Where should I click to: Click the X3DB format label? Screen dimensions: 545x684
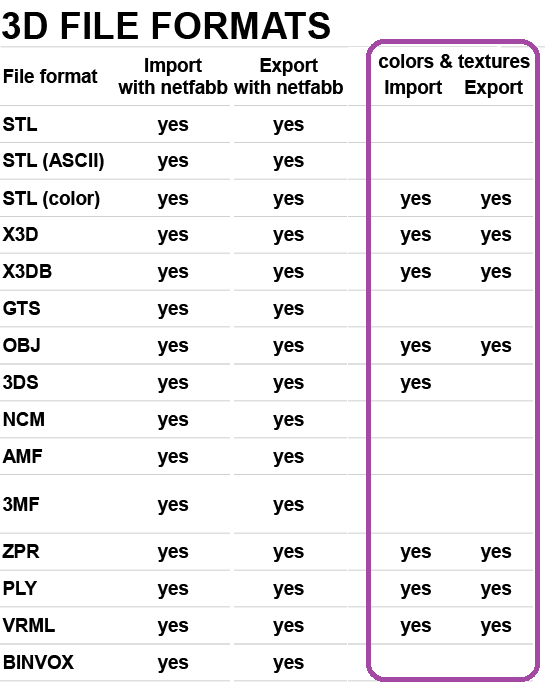coord(27,271)
